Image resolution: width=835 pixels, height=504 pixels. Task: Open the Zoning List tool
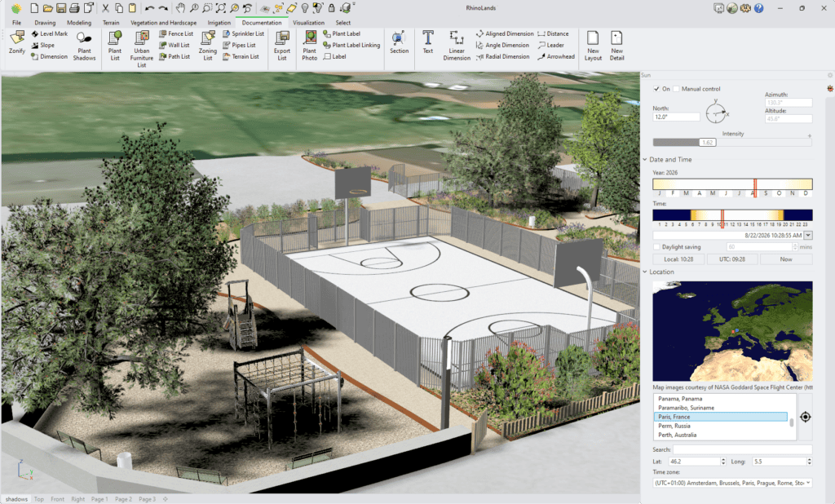(x=208, y=40)
